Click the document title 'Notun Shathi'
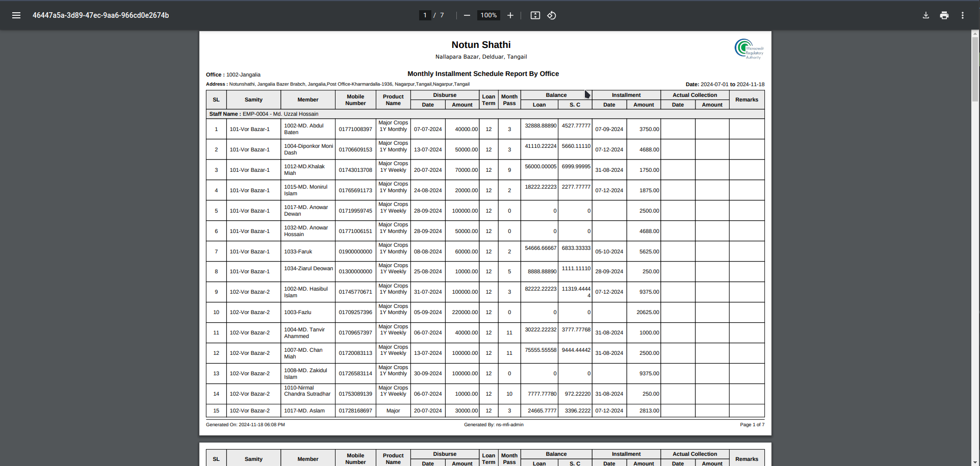The width and height of the screenshot is (980, 466). [481, 45]
